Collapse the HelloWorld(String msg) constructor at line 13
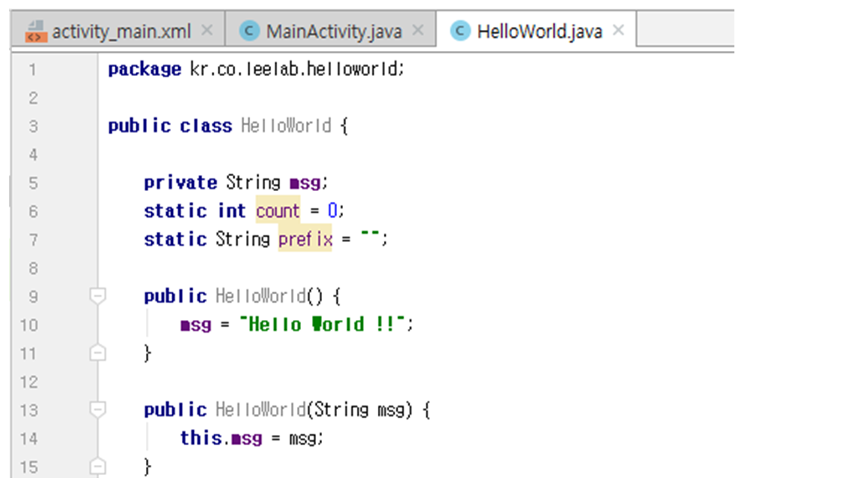This screenshot has height=488, width=868. click(98, 409)
